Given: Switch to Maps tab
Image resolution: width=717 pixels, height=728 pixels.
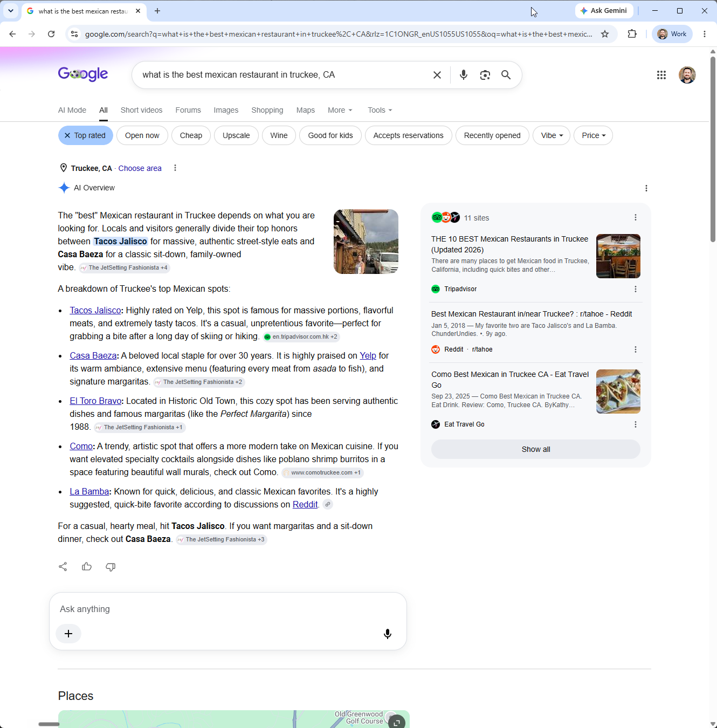Looking at the screenshot, I should (x=306, y=110).
